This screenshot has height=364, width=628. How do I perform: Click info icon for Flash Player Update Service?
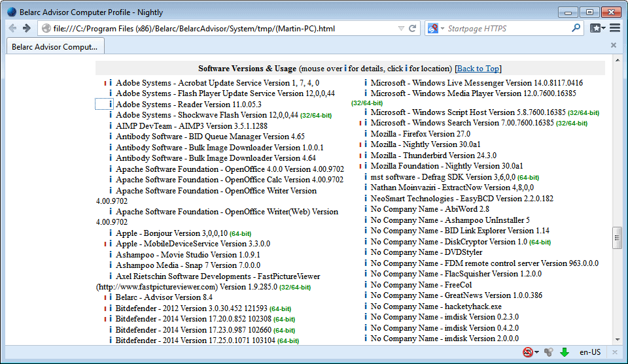pos(111,93)
